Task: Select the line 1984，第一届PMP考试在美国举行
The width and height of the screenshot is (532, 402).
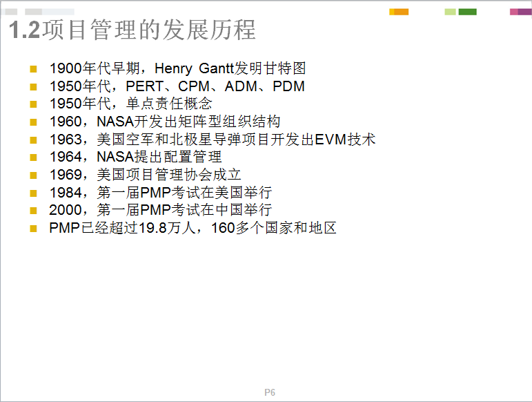Action: [161, 193]
